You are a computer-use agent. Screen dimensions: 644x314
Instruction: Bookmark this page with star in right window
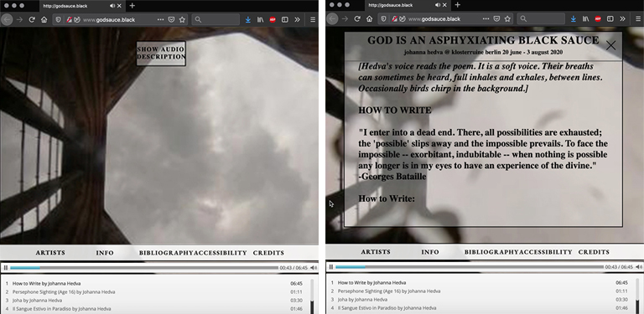507,19
